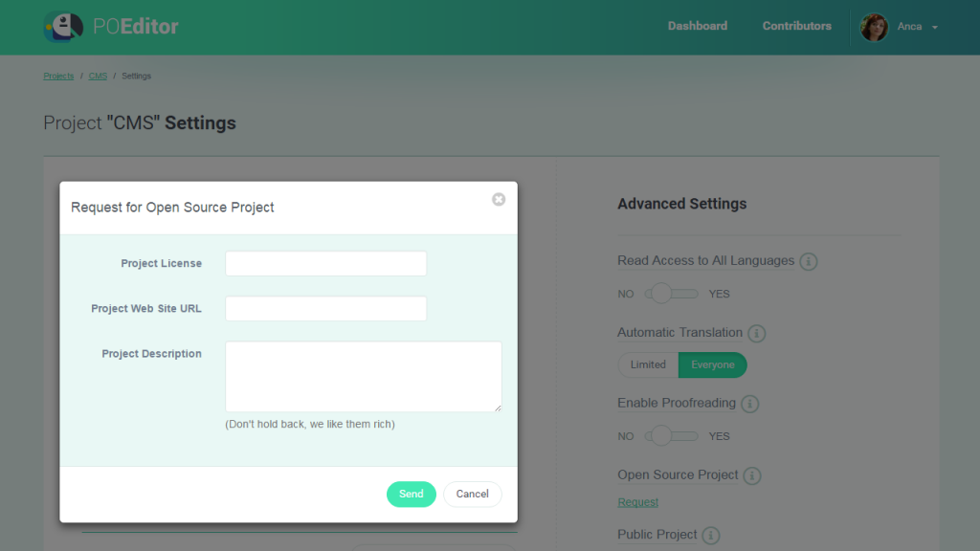This screenshot has width=980, height=551.
Task: Go to Projects via the breadcrumb
Action: click(58, 76)
